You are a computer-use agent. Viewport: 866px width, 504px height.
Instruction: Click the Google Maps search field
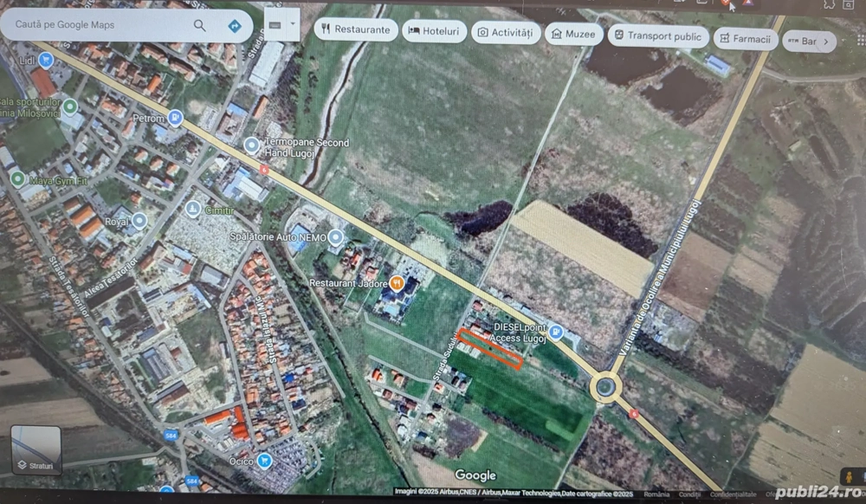coord(100,25)
